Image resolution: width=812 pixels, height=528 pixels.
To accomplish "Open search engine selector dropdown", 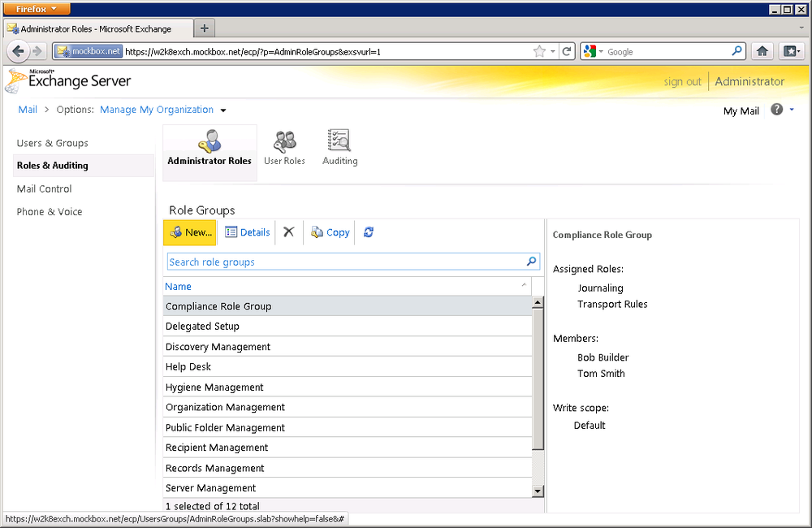I will [593, 51].
